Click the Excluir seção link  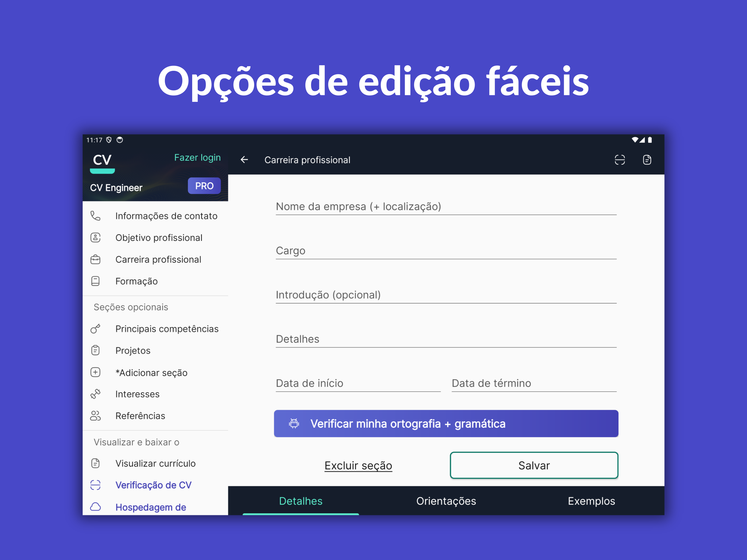[358, 465]
